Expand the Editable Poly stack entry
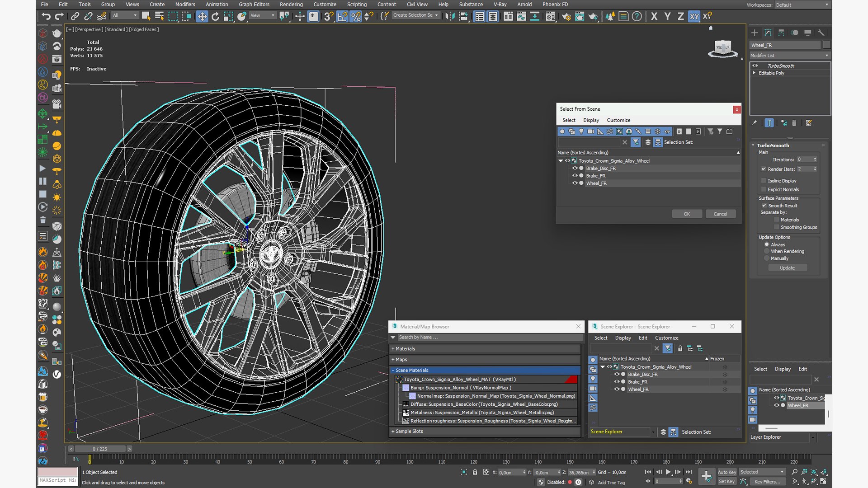Viewport: 868px width, 488px height. tap(754, 73)
